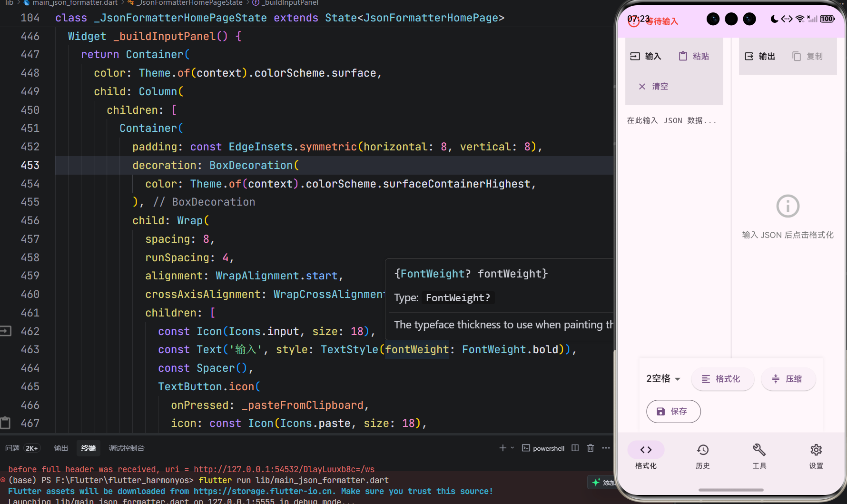Click the main_json_formatter.dart breadcrumb

75,3
